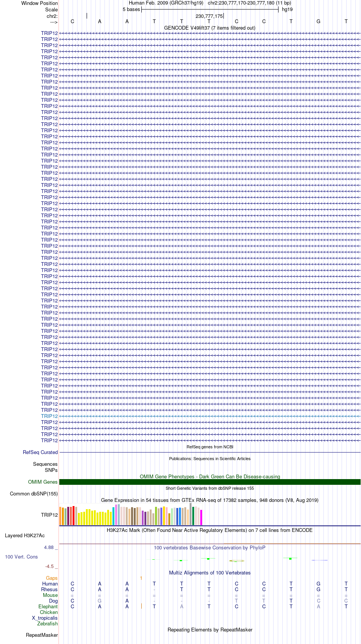
Task: Click the Common dbSNP(155) label
Action: click(x=34, y=494)
